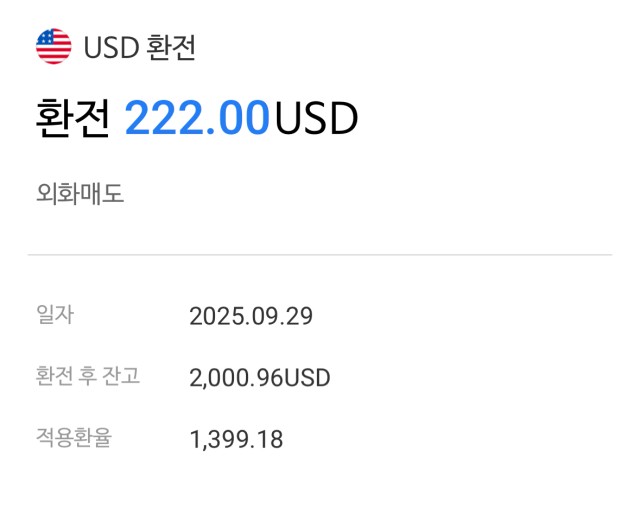Click the day "29" in the date
This screenshot has height=508, width=640.
pos(300,317)
